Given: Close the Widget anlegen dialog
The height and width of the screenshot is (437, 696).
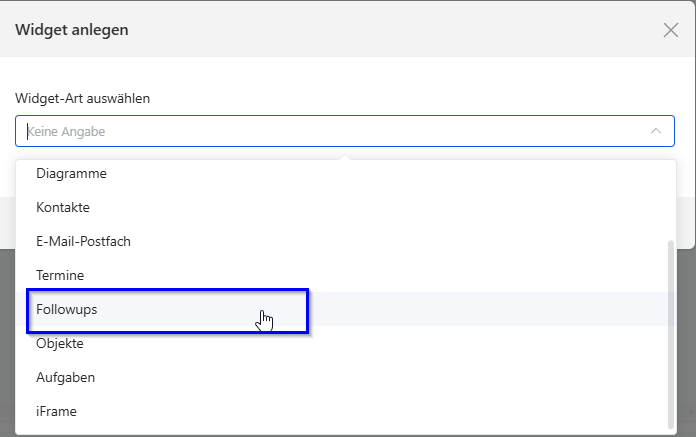Looking at the screenshot, I should point(671,30).
